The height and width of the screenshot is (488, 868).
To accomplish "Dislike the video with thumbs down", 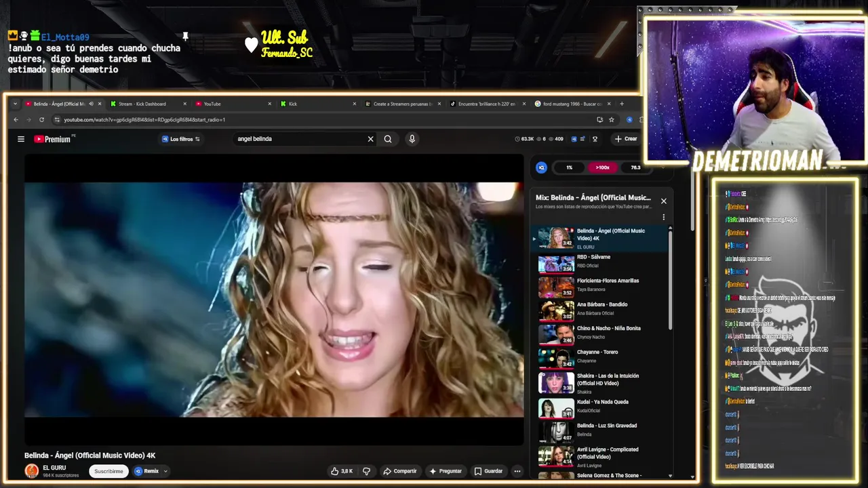I will tap(367, 471).
